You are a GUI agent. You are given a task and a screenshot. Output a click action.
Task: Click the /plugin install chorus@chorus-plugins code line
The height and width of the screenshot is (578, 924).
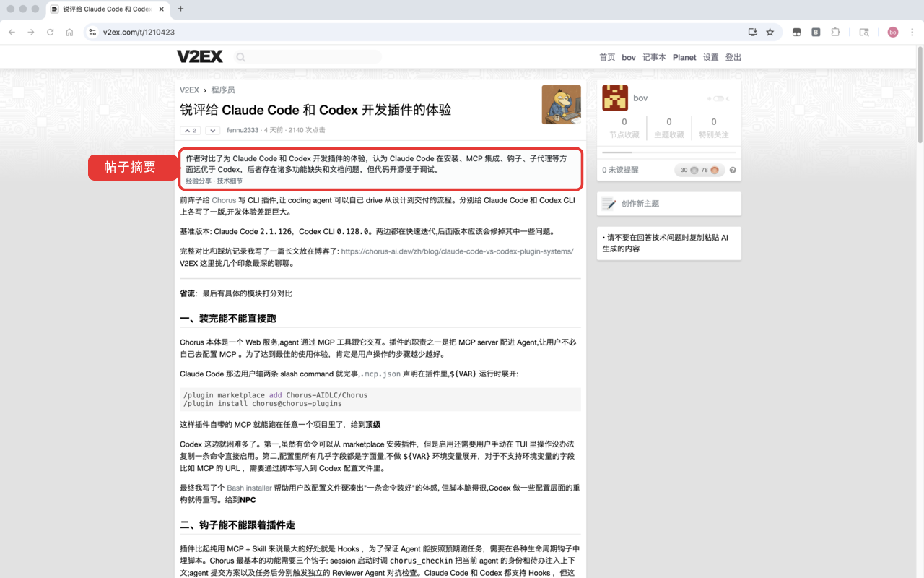coord(263,404)
